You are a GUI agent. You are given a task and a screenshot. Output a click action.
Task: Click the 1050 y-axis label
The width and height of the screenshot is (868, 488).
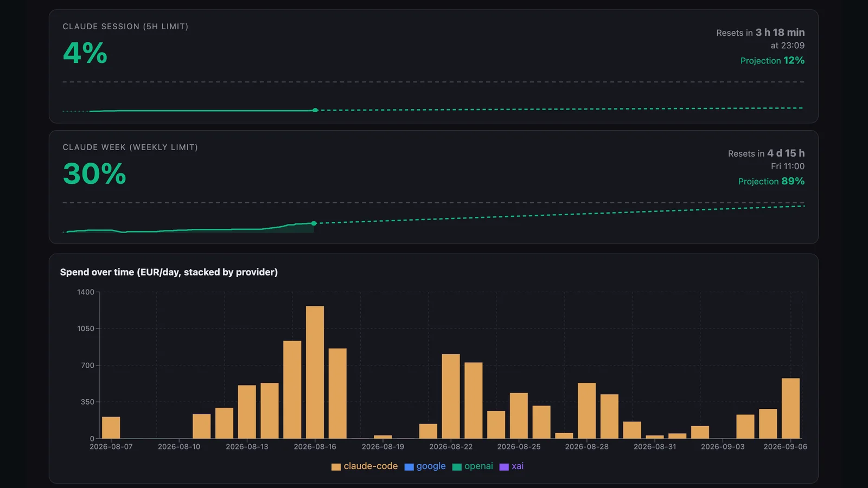(x=86, y=329)
